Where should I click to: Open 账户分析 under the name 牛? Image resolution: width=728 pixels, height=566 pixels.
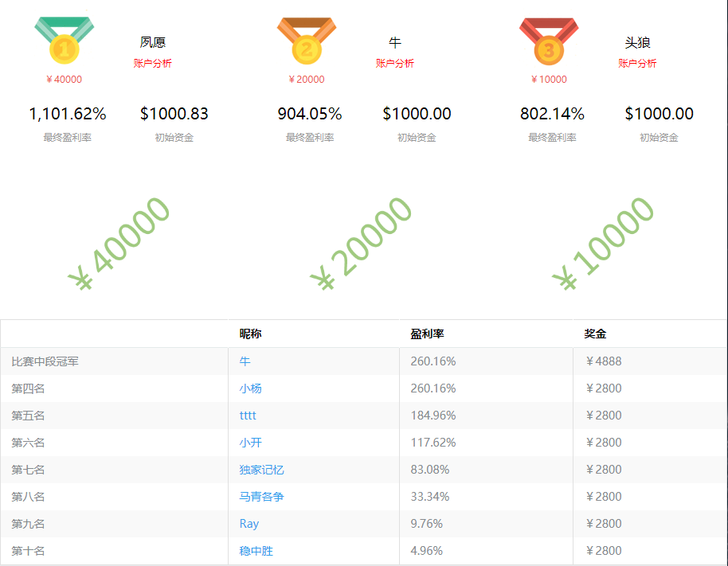tap(394, 63)
